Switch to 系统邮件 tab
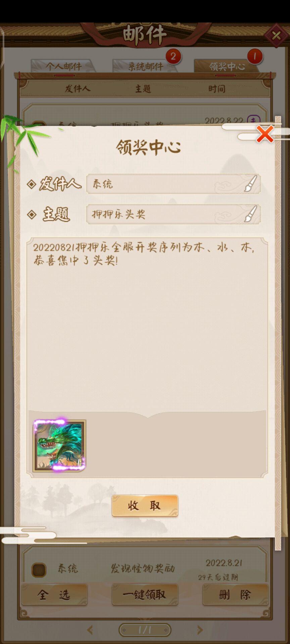Image resolution: width=290 pixels, height=644 pixels. pos(145,66)
